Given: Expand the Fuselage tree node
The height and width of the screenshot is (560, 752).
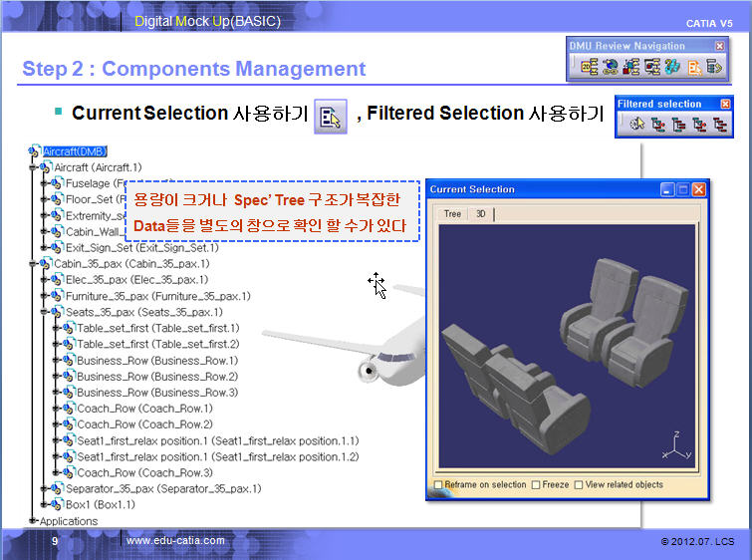Looking at the screenshot, I should click(x=44, y=183).
